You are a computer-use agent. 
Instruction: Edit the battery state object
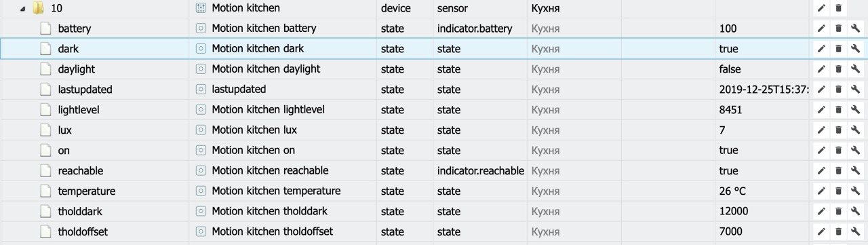[821, 29]
